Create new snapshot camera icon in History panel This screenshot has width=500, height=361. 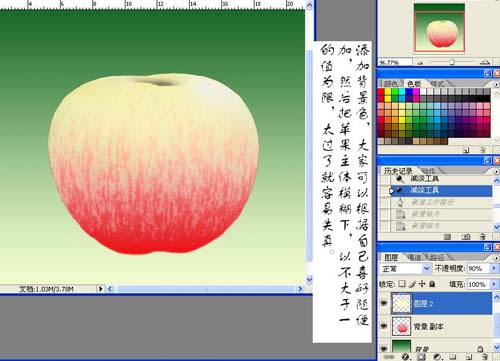[466, 237]
